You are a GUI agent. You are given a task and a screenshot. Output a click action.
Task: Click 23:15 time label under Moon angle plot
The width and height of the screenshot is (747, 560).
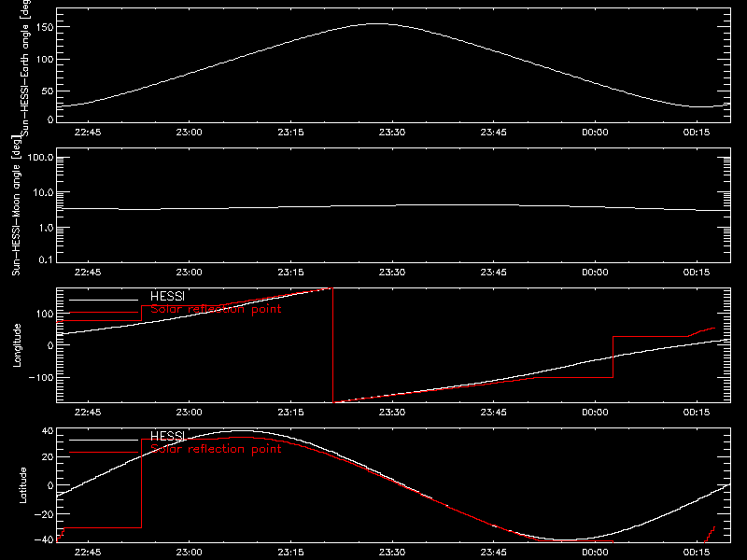point(290,273)
